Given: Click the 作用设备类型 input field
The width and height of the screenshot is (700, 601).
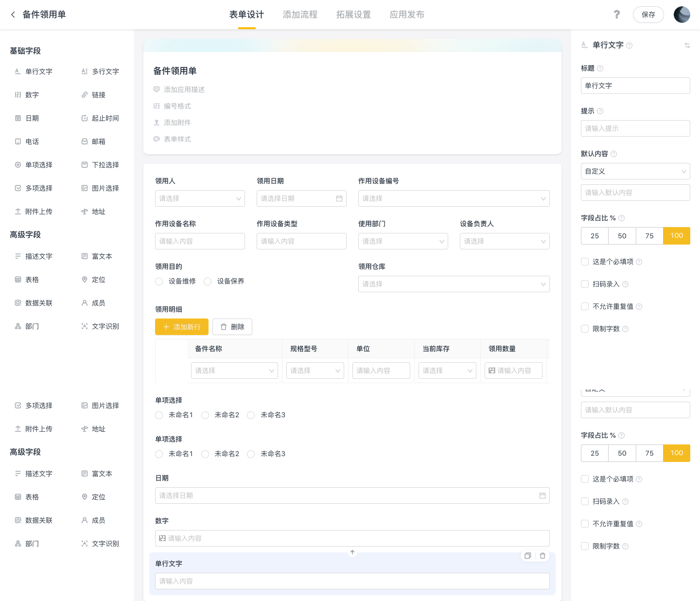Looking at the screenshot, I should 301,241.
